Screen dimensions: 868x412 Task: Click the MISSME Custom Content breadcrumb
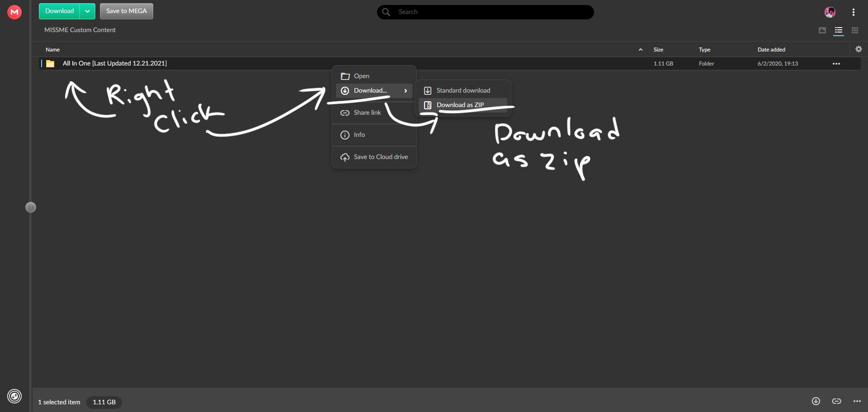(x=80, y=30)
